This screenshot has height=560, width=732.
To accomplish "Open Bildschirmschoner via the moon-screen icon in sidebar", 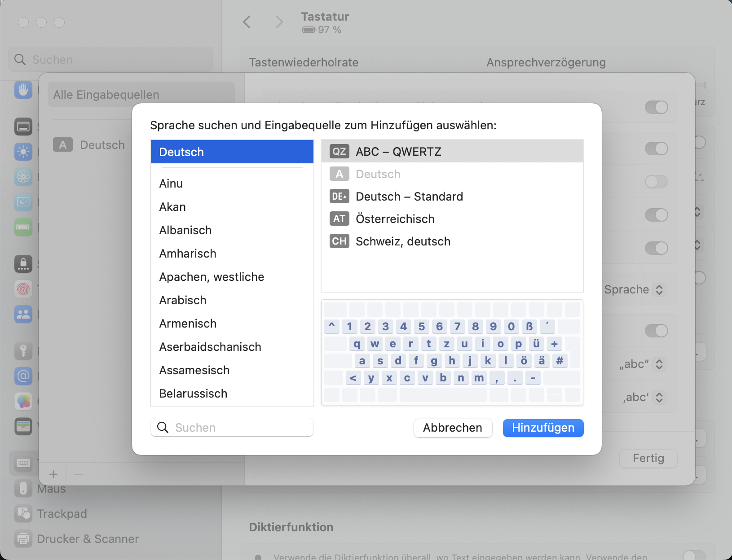I will click(23, 202).
